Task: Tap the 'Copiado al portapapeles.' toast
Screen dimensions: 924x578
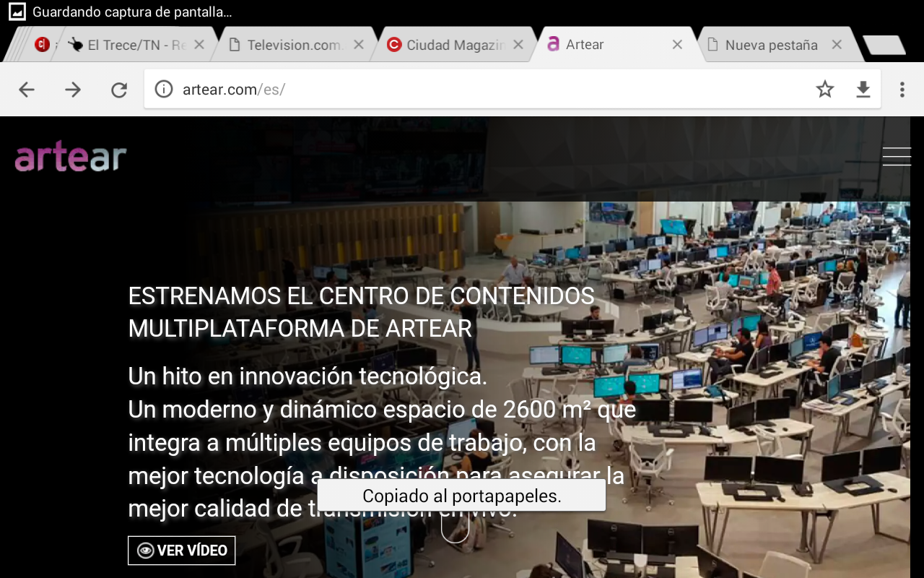Action: 461,496
